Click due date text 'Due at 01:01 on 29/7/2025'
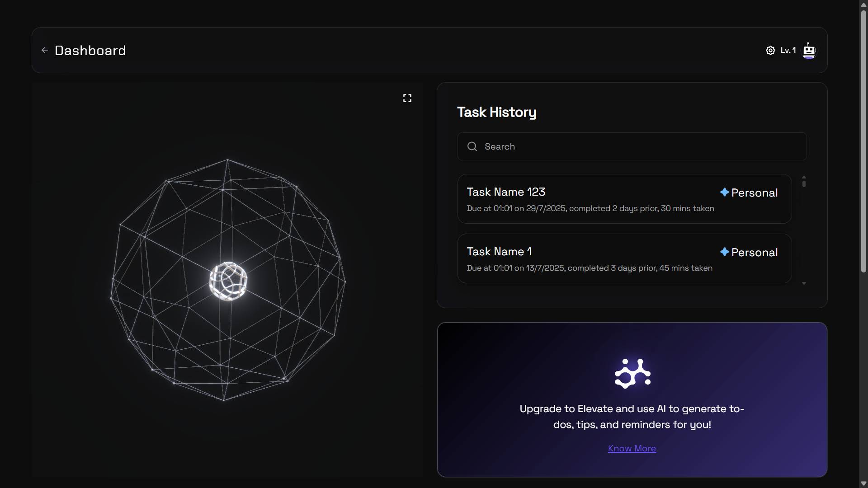 tap(516, 208)
